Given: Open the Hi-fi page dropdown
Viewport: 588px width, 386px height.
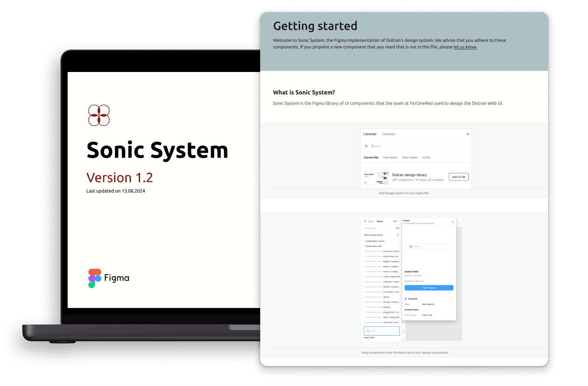Looking at the screenshot, I should coord(396,221).
